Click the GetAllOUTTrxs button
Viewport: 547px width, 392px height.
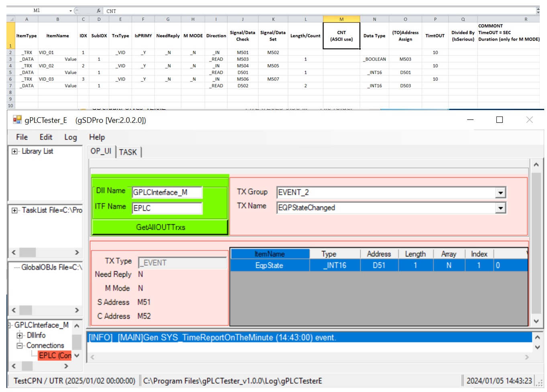(160, 227)
